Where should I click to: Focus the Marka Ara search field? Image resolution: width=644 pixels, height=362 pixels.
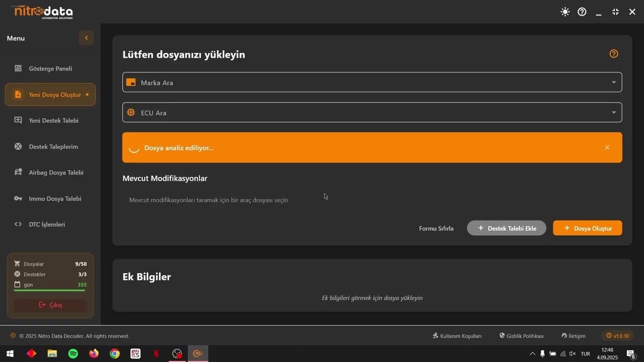(372, 82)
